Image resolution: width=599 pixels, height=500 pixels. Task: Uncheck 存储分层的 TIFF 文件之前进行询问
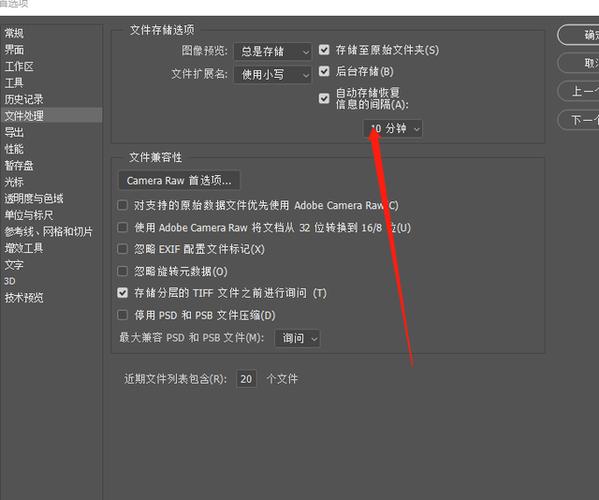(122, 293)
